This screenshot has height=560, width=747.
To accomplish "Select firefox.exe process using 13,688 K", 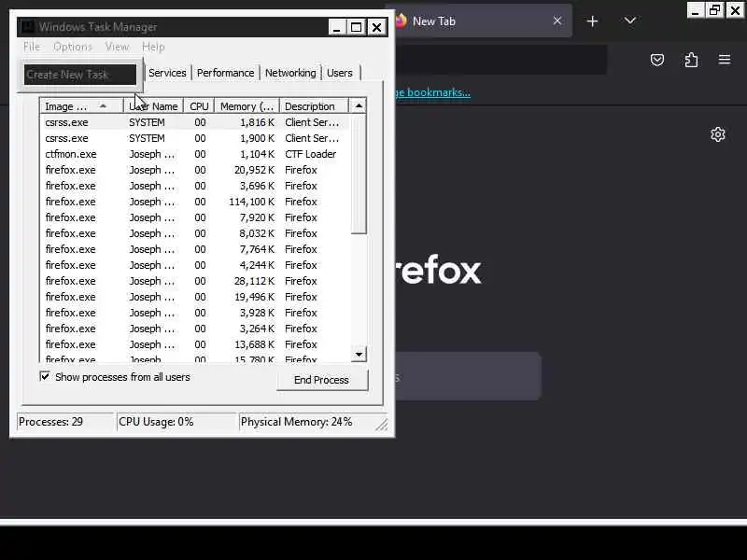I will 195,344.
